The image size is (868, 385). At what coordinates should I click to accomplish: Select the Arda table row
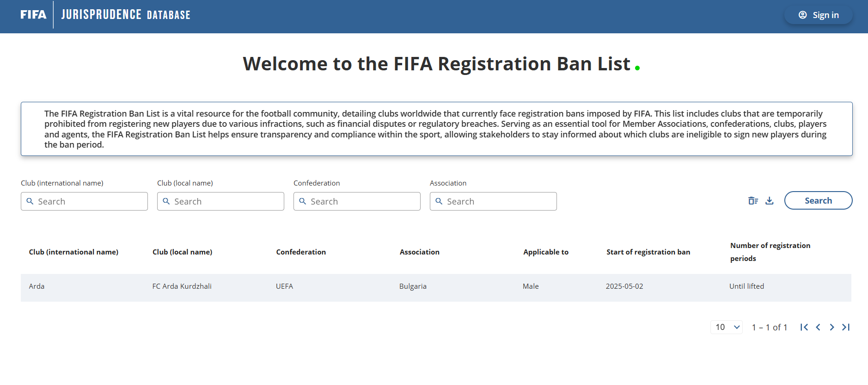tap(436, 287)
